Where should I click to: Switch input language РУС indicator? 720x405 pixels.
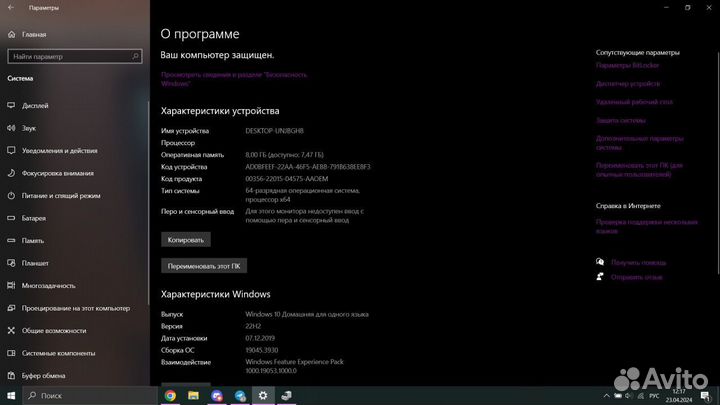(654, 396)
